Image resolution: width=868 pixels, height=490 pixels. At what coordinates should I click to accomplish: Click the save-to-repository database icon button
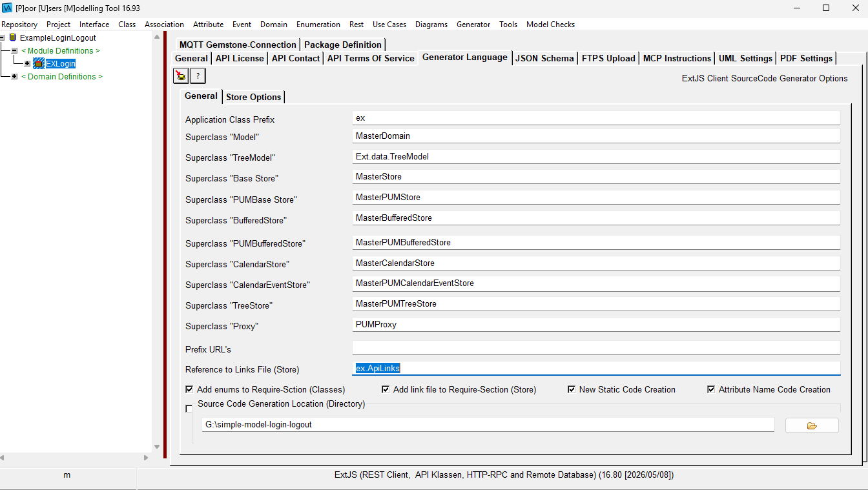pyautogui.click(x=181, y=76)
